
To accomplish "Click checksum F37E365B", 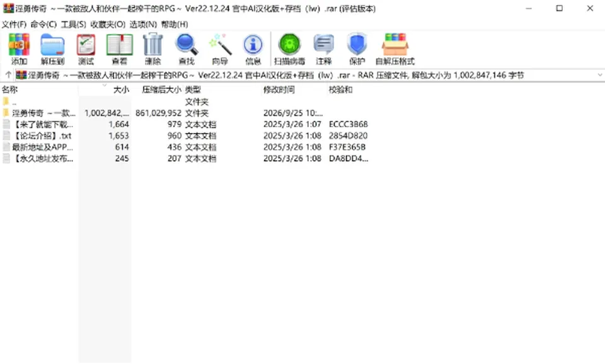I will [347, 147].
